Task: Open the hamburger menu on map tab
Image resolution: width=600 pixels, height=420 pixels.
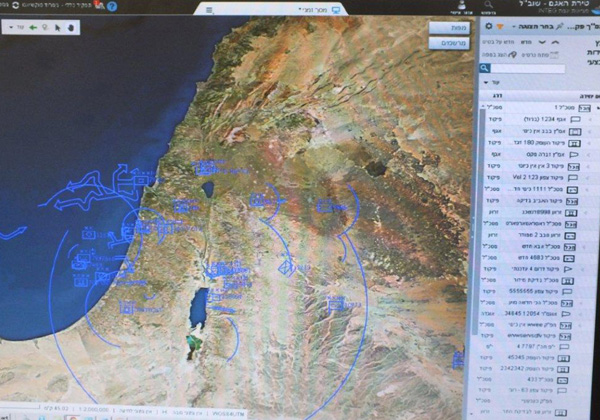Action: pos(209,9)
